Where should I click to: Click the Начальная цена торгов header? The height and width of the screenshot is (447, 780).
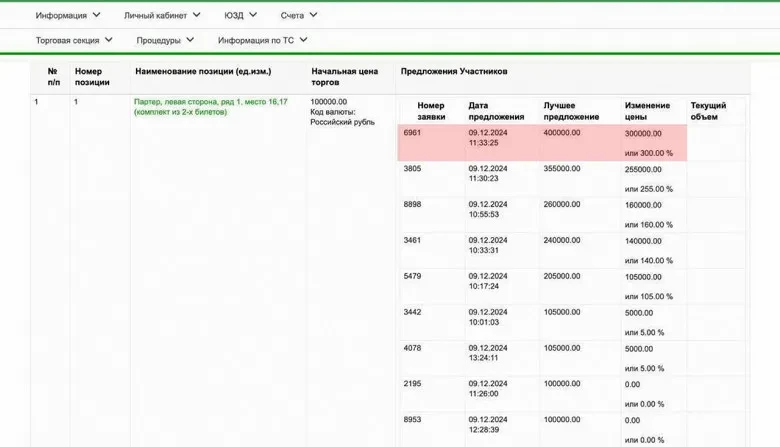pos(344,77)
